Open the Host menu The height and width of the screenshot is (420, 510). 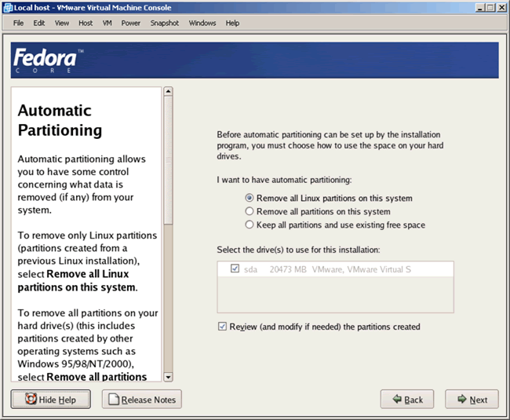(86, 23)
